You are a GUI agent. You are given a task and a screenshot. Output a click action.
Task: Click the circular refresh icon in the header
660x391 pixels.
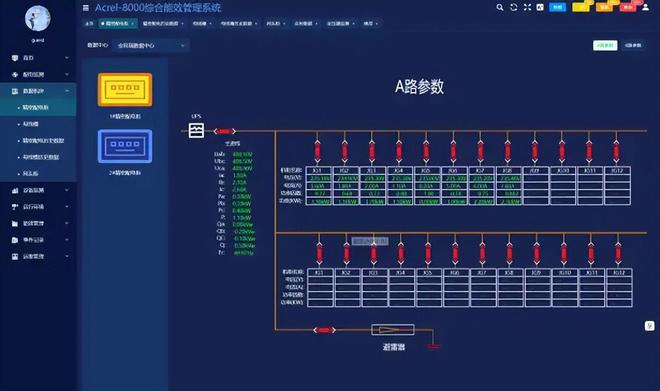[x=514, y=7]
